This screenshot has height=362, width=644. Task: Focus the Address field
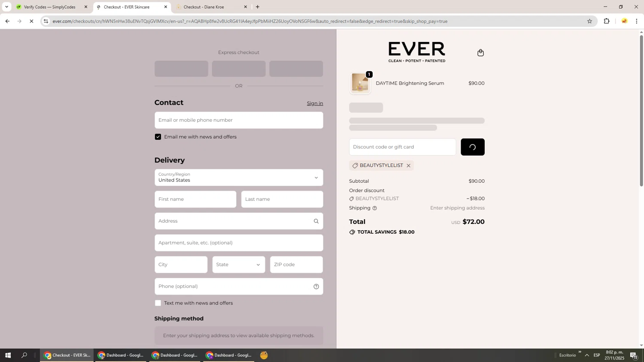click(x=239, y=221)
